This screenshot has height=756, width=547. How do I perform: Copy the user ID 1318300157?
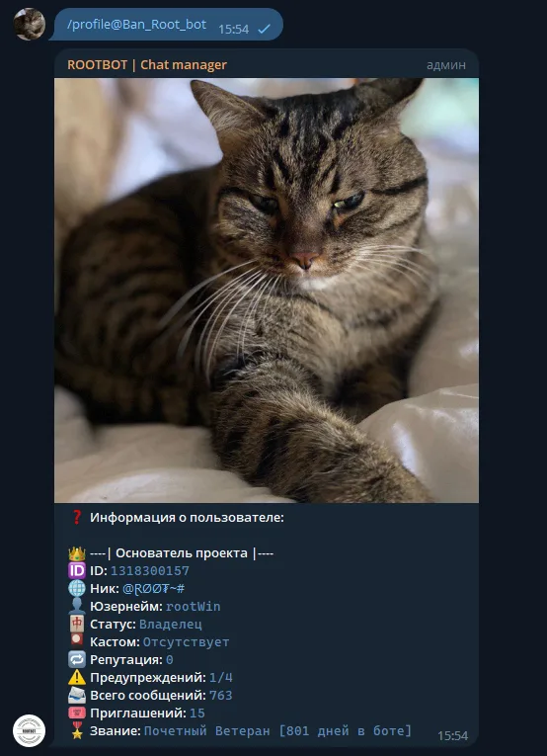tap(150, 571)
